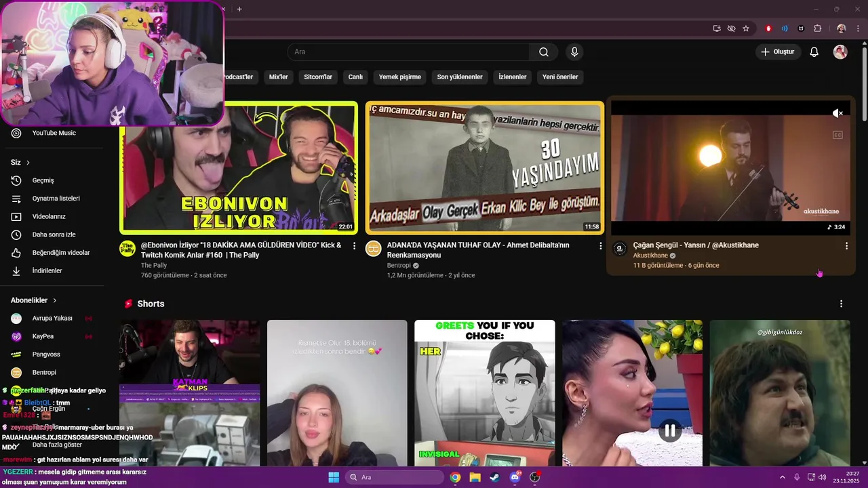The image size is (868, 488).
Task: Expand the Siz section
Action: (20, 163)
